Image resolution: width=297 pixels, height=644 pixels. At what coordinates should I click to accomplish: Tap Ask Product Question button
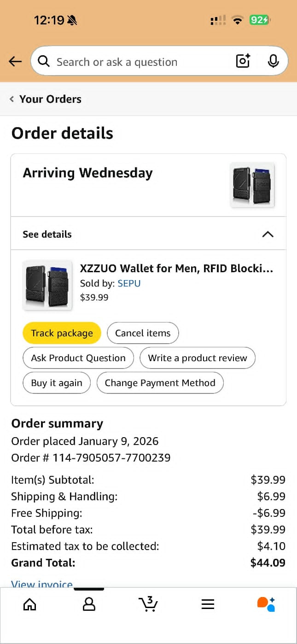[78, 358]
